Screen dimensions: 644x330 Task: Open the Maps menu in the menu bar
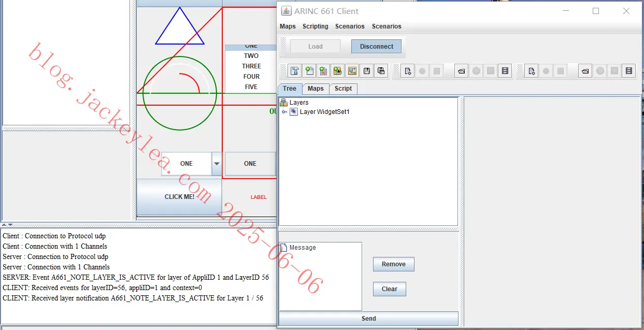click(x=288, y=26)
